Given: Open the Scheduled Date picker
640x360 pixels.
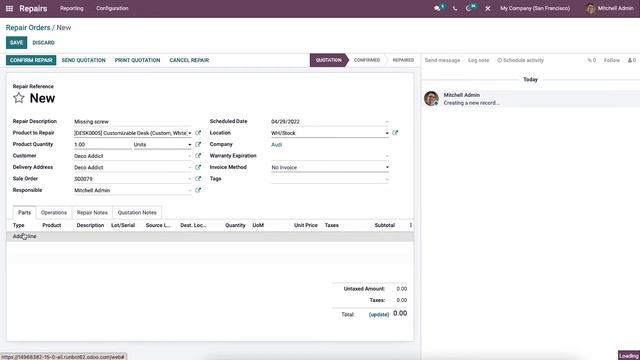Looking at the screenshot, I should coord(330,122).
